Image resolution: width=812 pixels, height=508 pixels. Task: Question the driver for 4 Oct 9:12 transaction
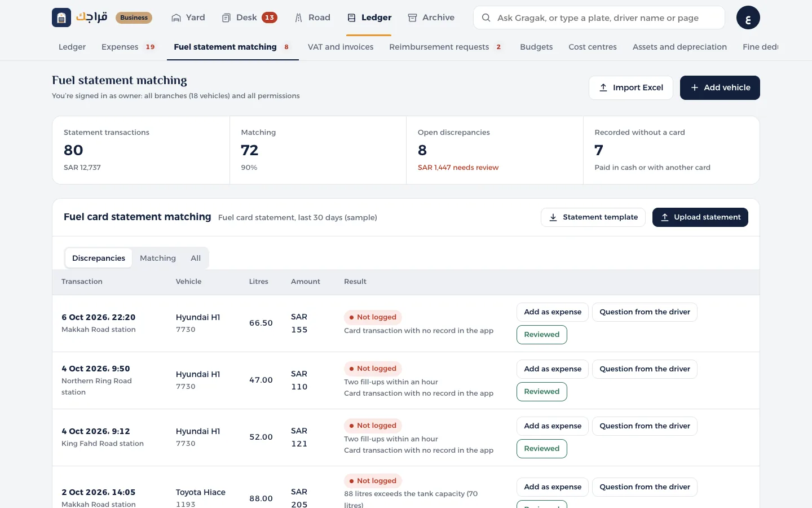(x=645, y=426)
